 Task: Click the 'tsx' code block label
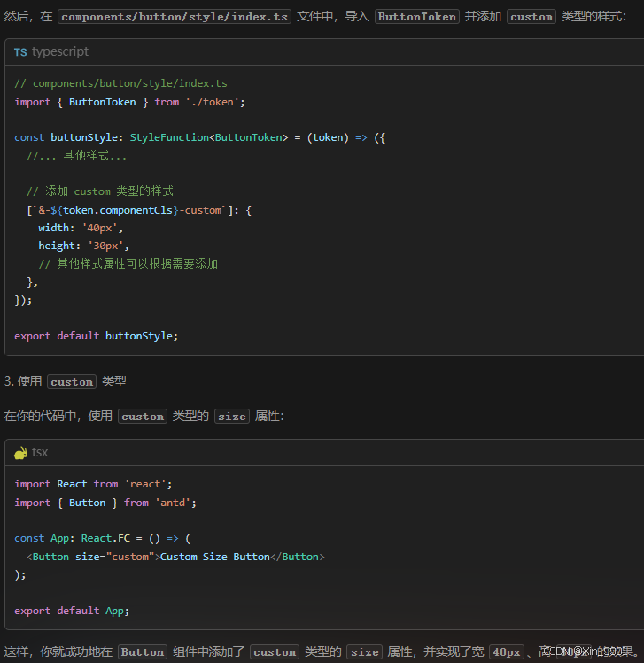coord(40,452)
